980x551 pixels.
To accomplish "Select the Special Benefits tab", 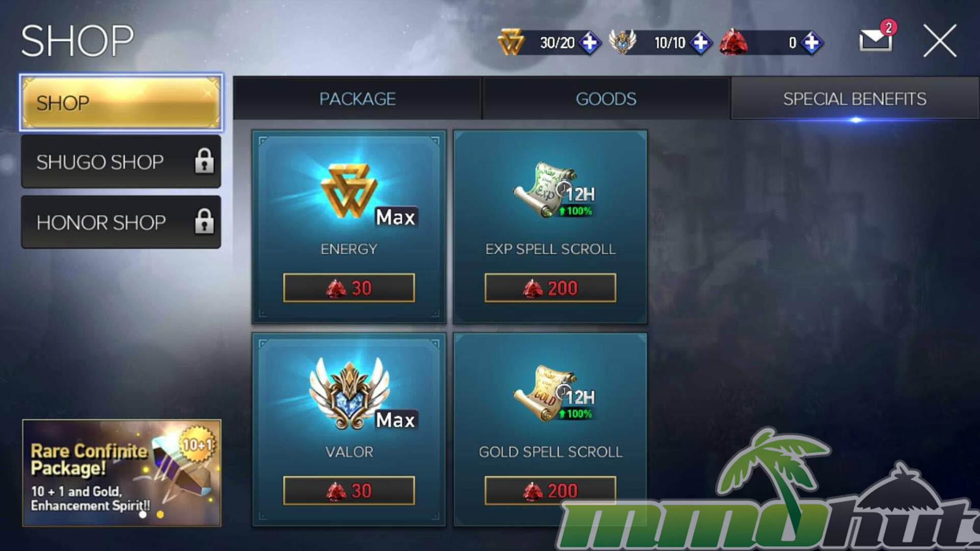I will 855,98.
